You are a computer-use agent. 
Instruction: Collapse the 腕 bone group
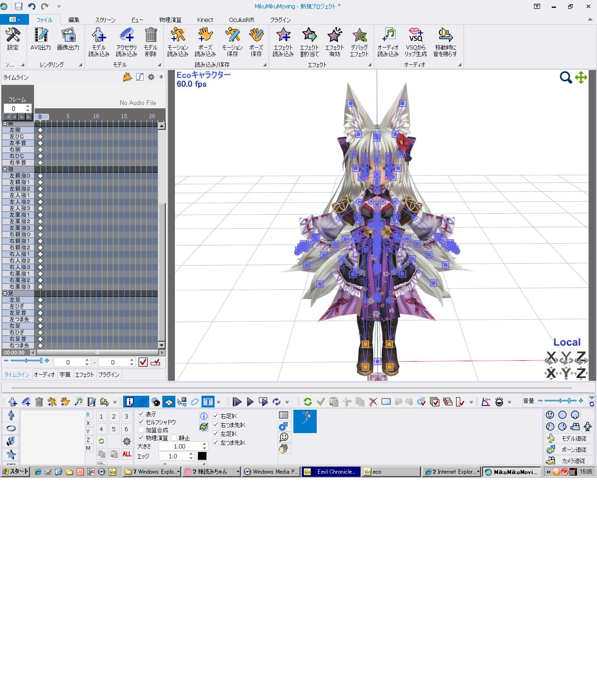point(5,124)
